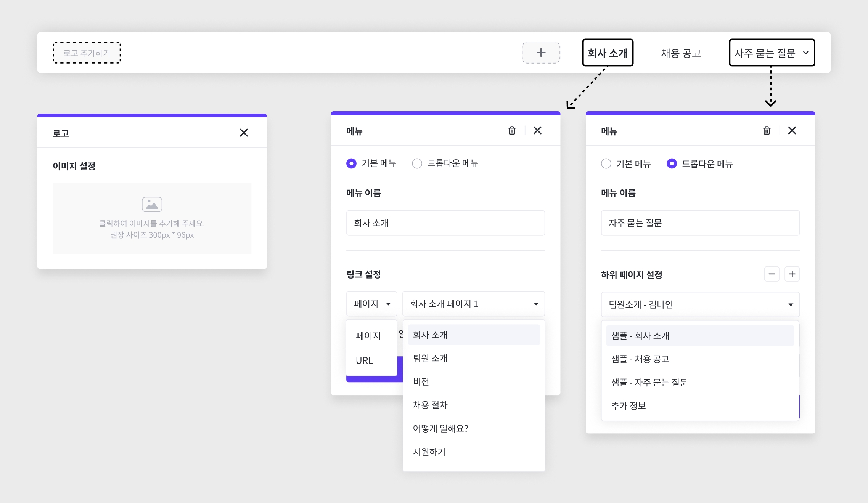868x503 pixels.
Task: Select 기본 메뉴 radio in 회사 소개 panel
Action: (351, 163)
